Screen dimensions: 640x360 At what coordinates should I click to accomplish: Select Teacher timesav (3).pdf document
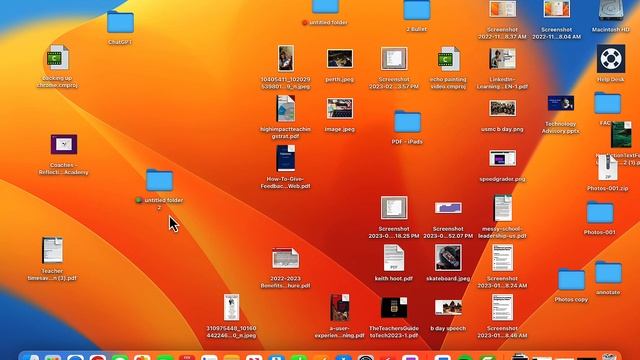click(x=52, y=250)
